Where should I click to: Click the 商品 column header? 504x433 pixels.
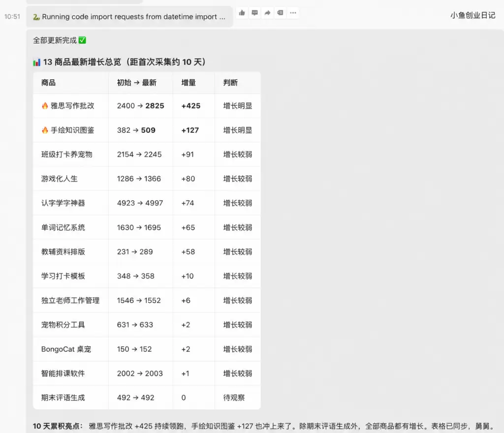(x=49, y=83)
